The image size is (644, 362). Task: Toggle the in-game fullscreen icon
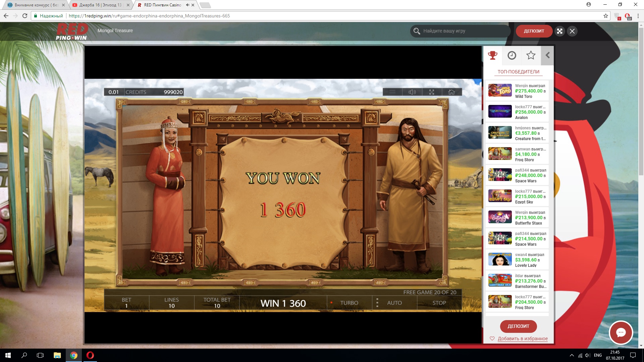(432, 92)
